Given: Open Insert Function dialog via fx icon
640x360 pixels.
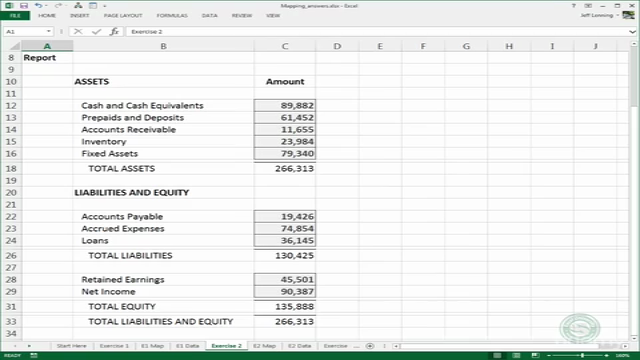Looking at the screenshot, I should point(114,31).
